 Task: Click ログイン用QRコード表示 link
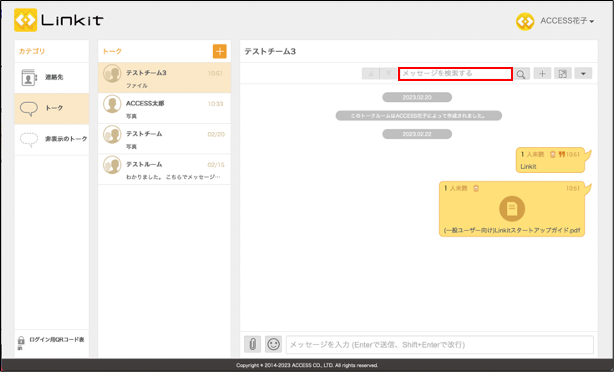(x=51, y=343)
